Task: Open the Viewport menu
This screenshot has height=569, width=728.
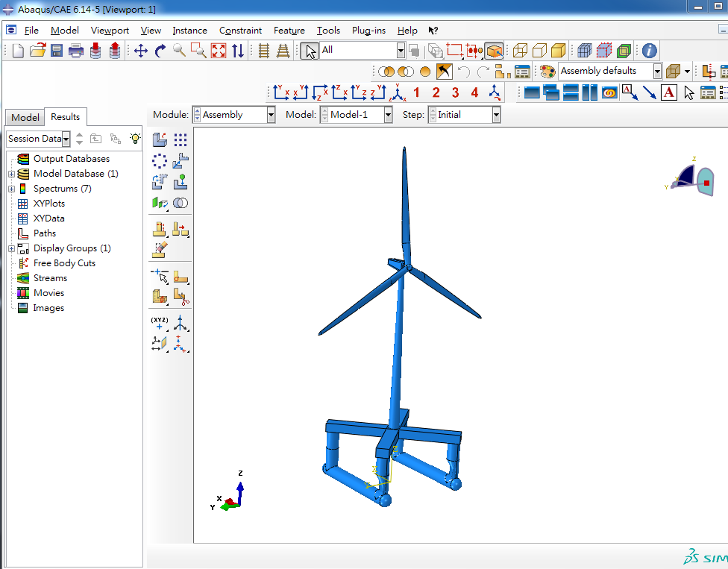Action: 110,30
